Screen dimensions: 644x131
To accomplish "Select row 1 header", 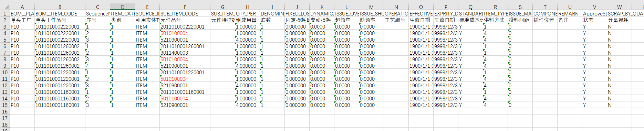I will point(5,13).
